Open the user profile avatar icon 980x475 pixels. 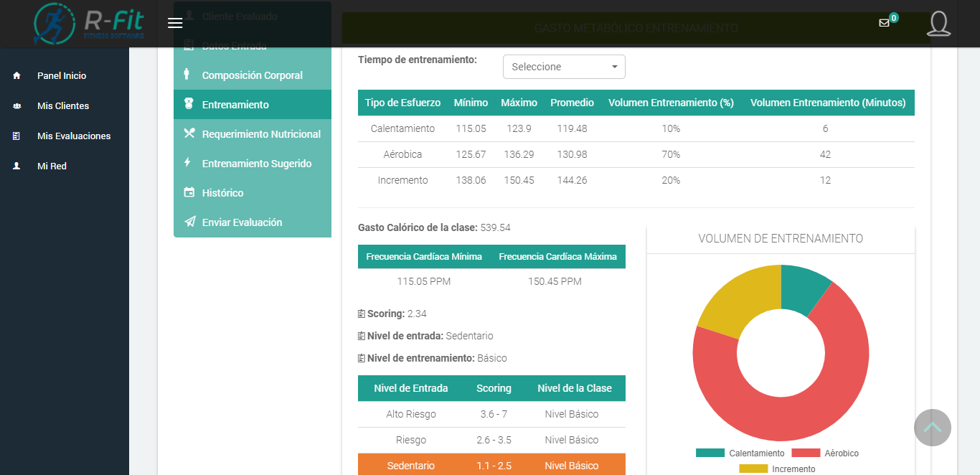938,24
